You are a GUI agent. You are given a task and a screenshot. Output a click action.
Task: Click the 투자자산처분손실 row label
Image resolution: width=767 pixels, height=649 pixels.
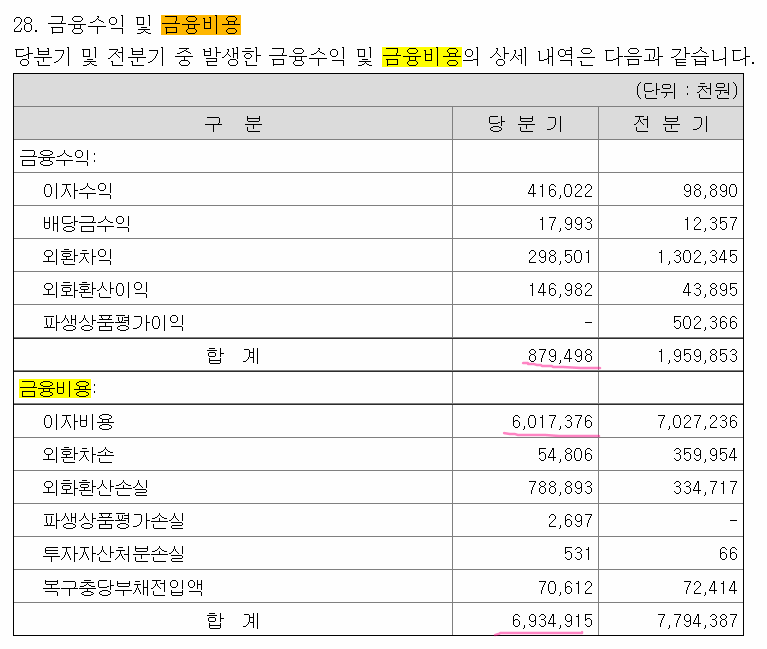113,554
